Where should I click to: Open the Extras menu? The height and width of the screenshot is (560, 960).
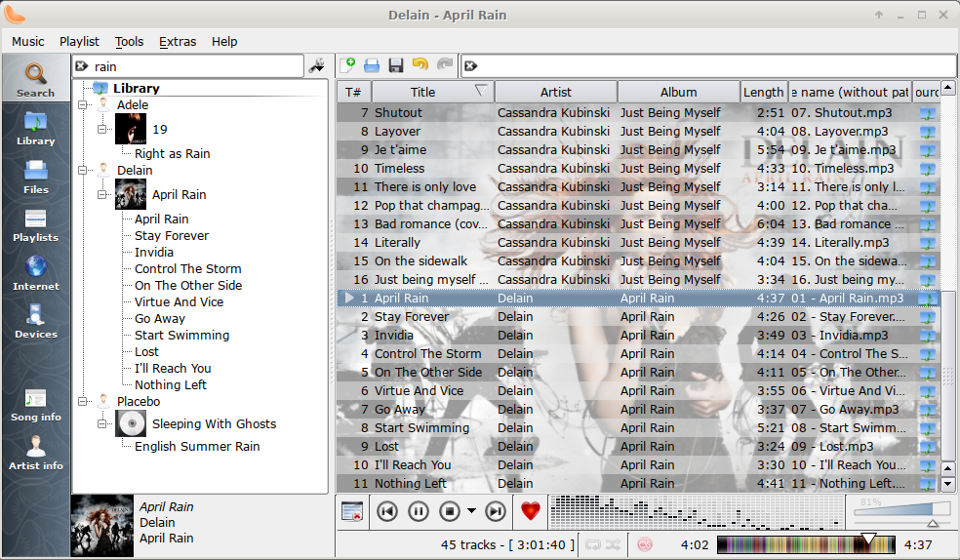tap(178, 42)
